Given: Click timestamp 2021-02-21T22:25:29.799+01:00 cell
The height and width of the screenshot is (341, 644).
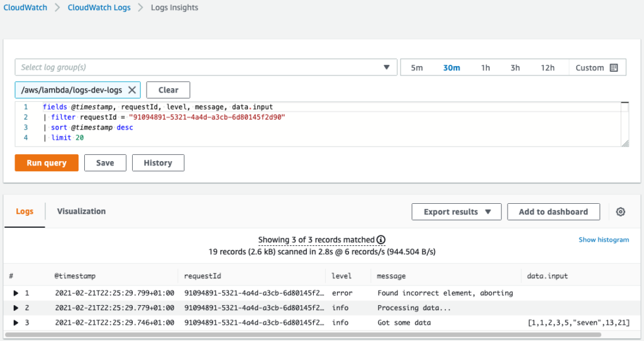Looking at the screenshot, I should click(x=114, y=293).
